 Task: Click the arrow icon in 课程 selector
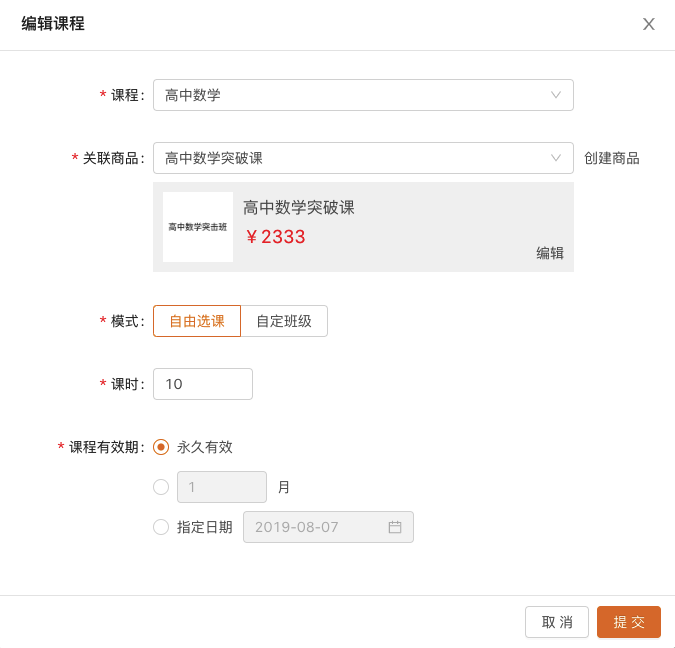[556, 95]
